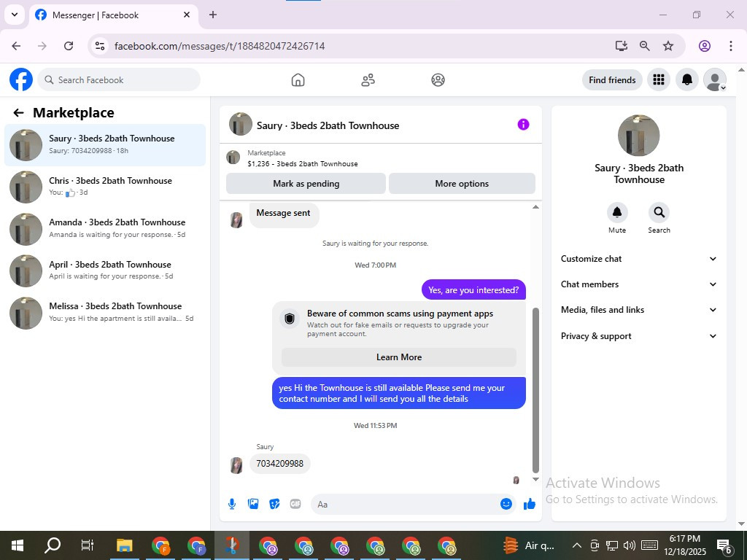Viewport: 747px width, 560px height.
Task: Expand Customize chat section
Action: point(638,259)
